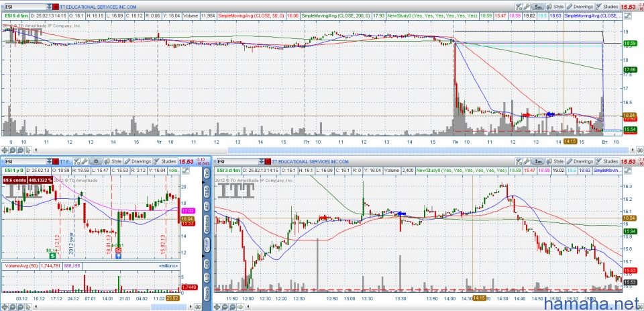The image size is (644, 311).
Task: Click VolumeAvg (50) label in daily chart
Action: pyautogui.click(x=21, y=266)
